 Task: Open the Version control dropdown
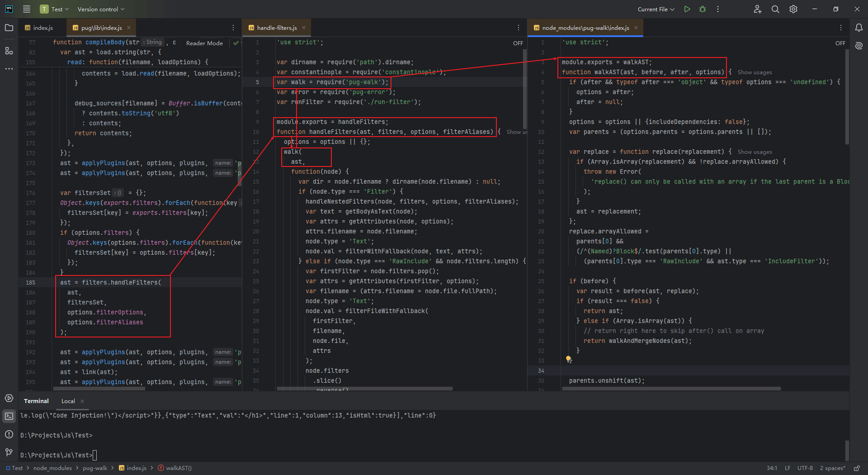pos(100,9)
